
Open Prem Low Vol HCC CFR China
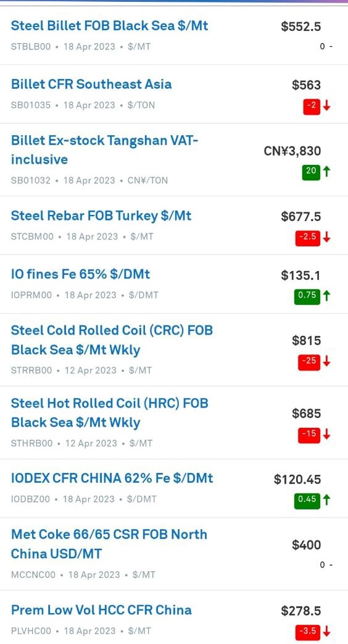(x=101, y=610)
